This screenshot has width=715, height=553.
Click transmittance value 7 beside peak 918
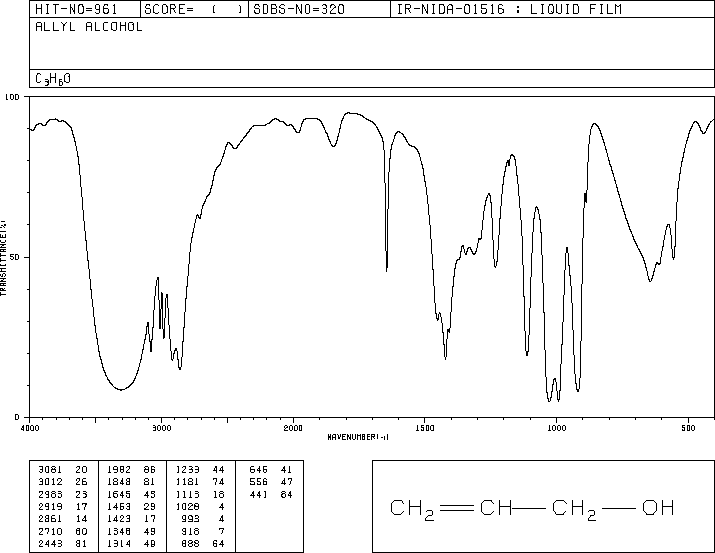pyautogui.click(x=221, y=532)
